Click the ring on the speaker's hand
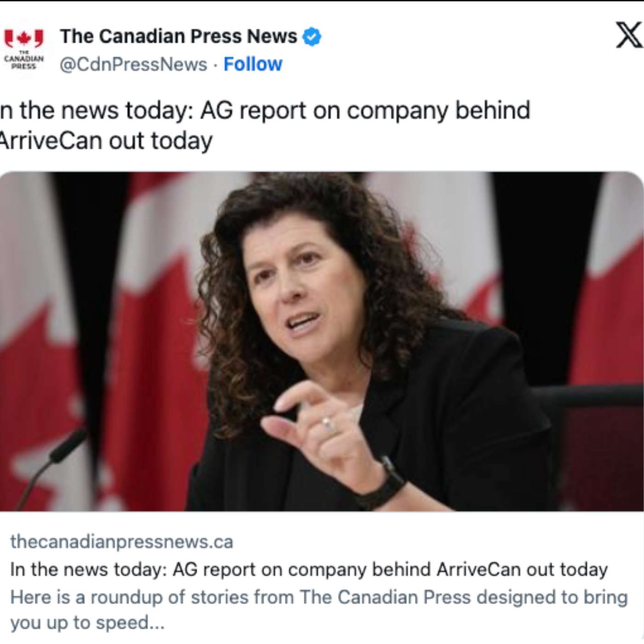This screenshot has height=644, width=644. click(327, 424)
